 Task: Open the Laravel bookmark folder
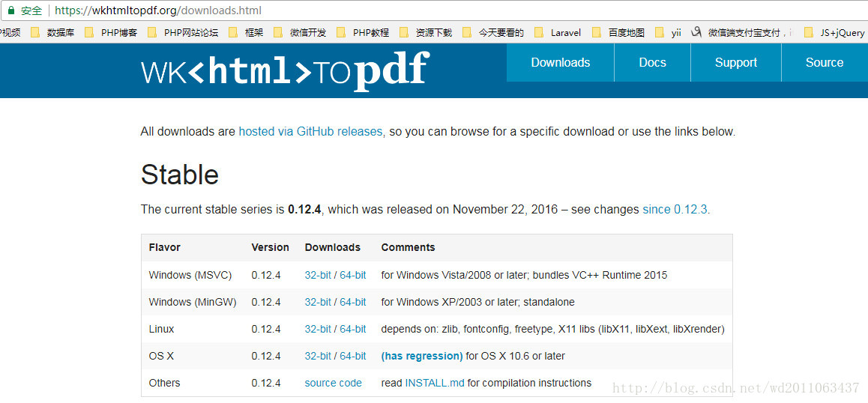click(x=558, y=33)
